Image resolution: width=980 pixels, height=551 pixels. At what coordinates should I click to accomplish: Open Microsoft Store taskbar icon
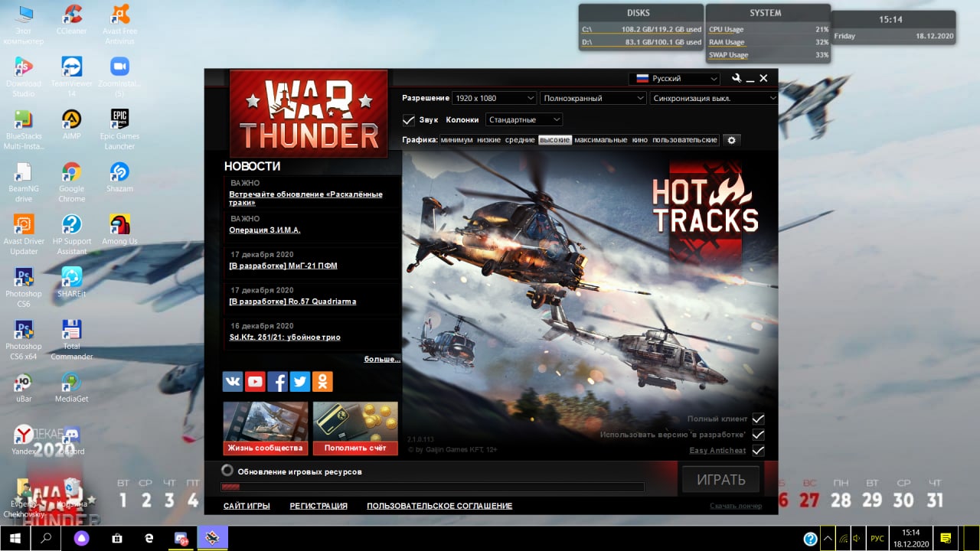click(x=117, y=538)
